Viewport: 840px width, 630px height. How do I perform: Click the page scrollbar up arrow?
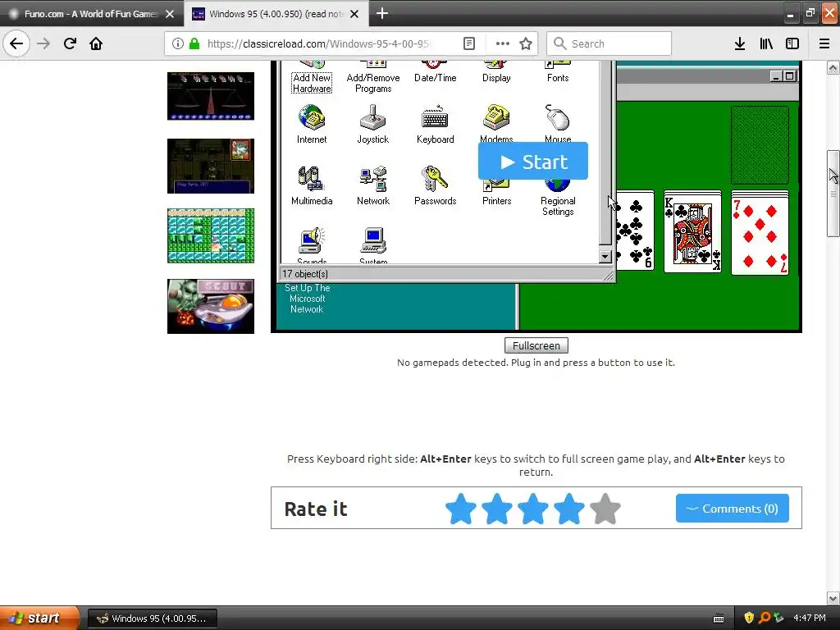[x=833, y=67]
